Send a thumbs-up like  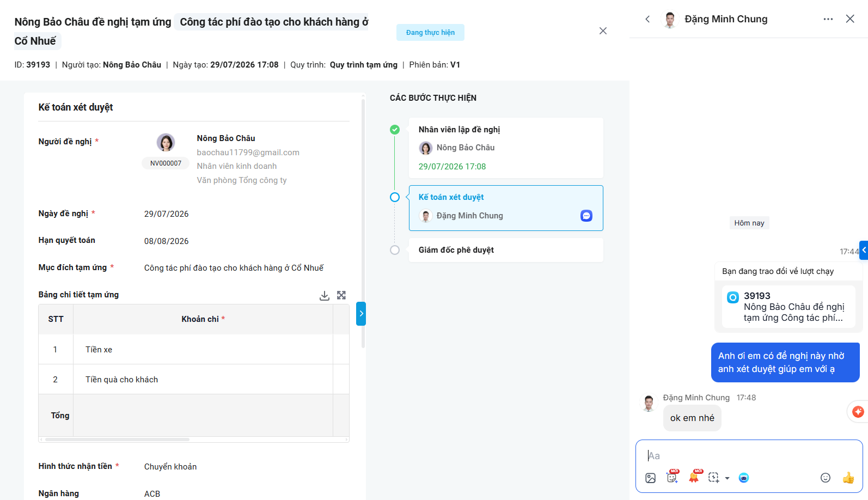[848, 478]
